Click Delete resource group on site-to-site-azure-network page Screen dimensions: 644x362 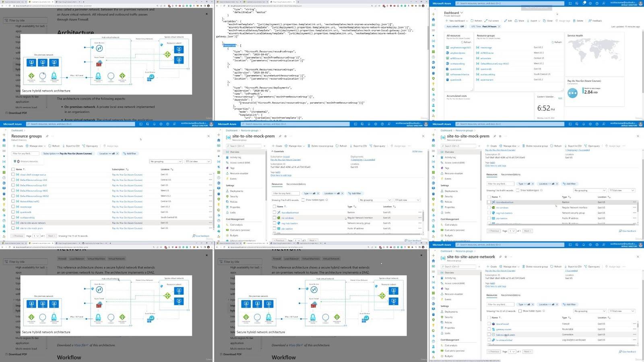tap(535, 267)
